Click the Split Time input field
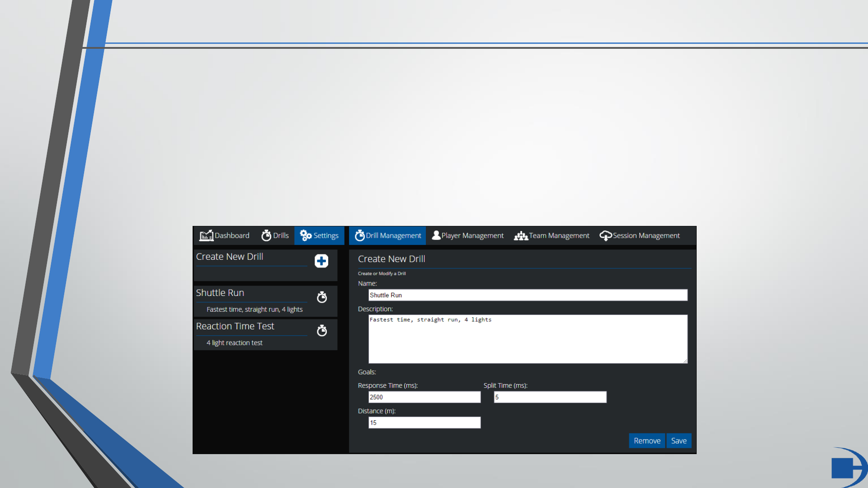Image resolution: width=868 pixels, height=488 pixels. (x=550, y=397)
